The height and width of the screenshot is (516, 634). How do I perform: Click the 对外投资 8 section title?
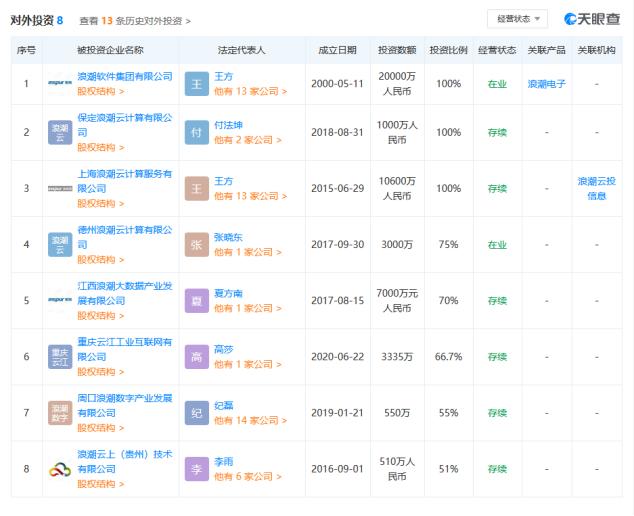coord(37,20)
